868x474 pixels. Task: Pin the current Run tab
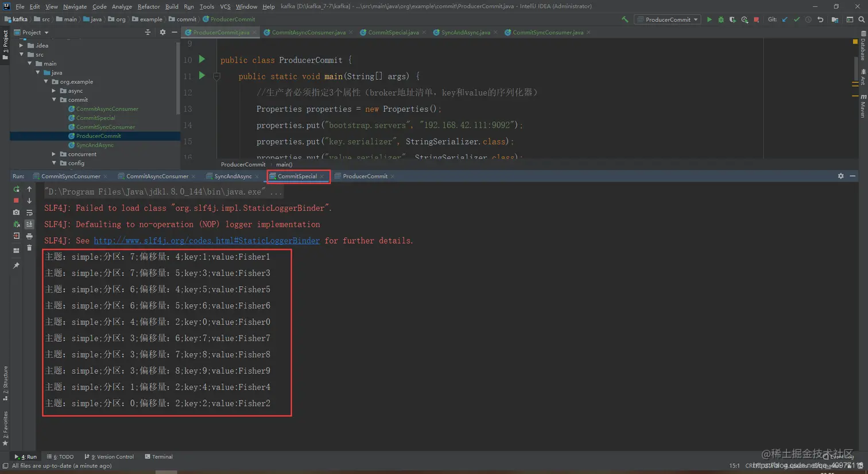tap(16, 265)
